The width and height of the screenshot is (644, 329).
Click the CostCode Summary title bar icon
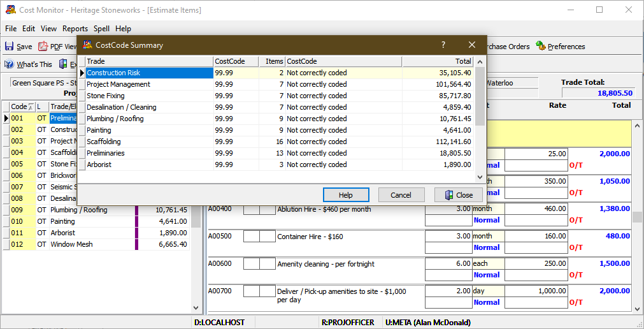[x=87, y=45]
